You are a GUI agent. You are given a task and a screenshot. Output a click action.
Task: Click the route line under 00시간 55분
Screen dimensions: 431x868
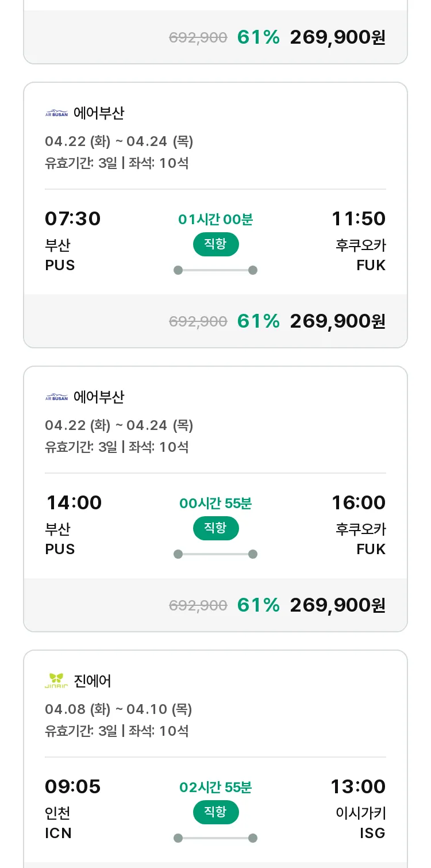pos(215,554)
